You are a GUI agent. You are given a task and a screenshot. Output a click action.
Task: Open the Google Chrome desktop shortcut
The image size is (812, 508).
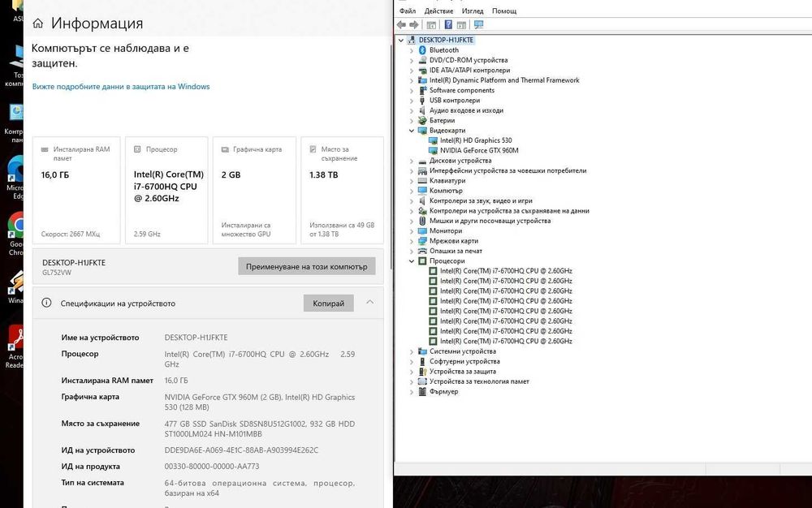16,234
